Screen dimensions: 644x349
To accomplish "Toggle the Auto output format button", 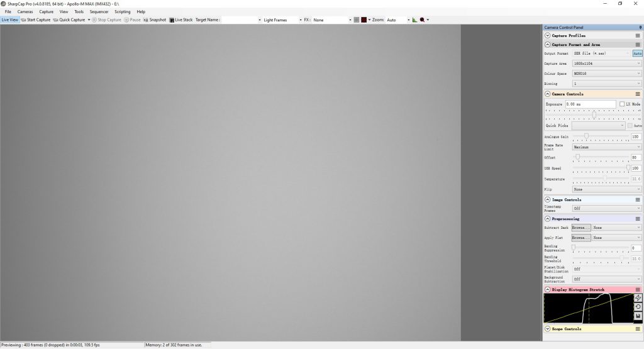I will pos(637,53).
